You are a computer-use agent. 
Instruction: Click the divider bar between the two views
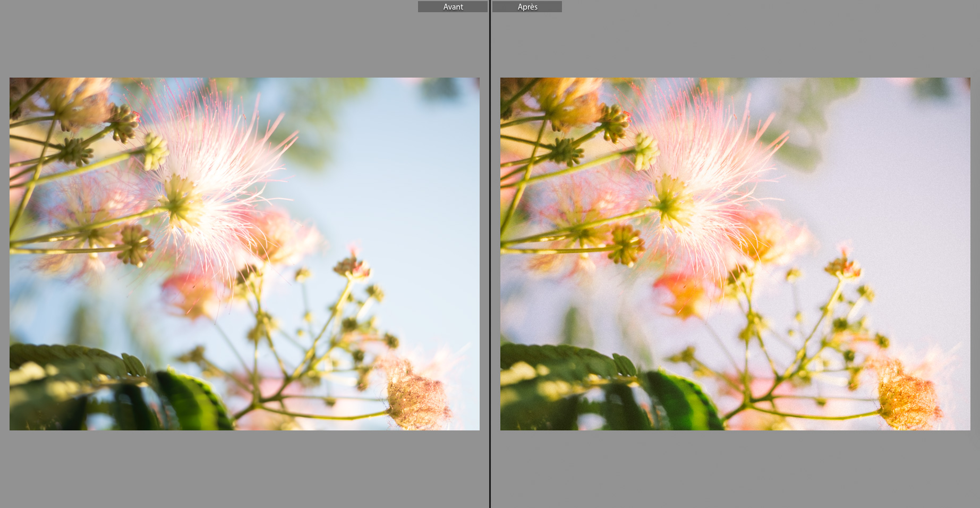[x=489, y=254]
